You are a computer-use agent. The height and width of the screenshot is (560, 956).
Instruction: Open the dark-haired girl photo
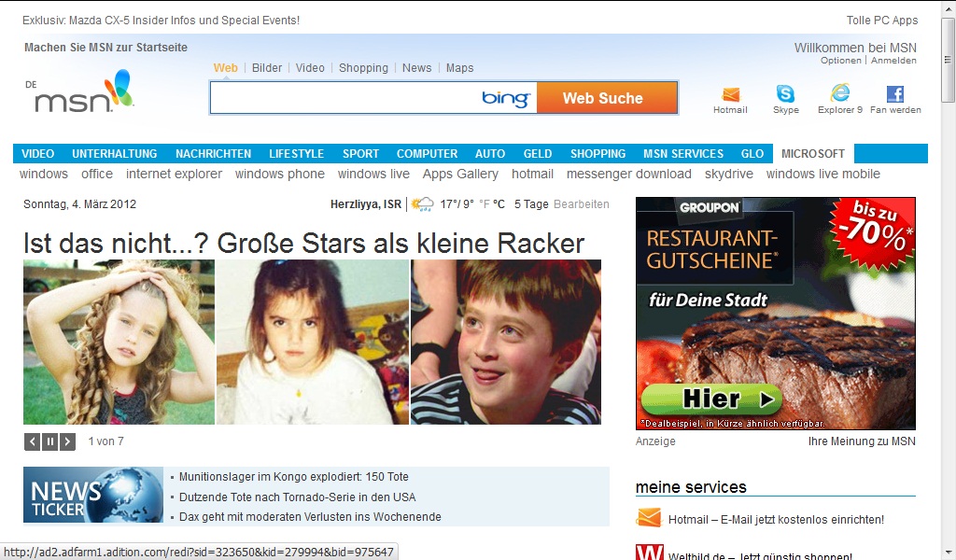313,342
